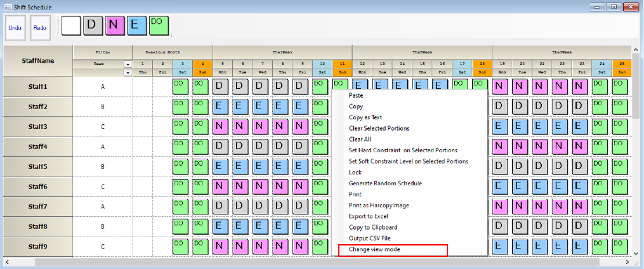644x269 pixels.
Task: Click Staff1's N shift on day 19
Action: pyautogui.click(x=501, y=87)
